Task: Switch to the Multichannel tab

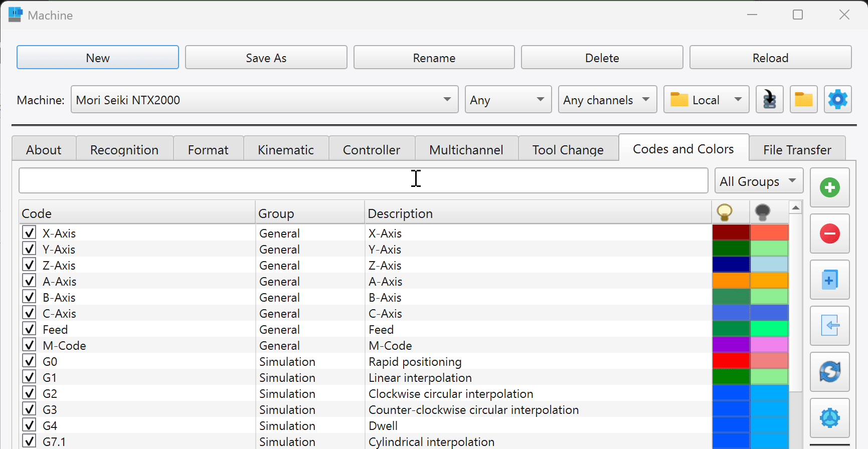Action: pos(466,149)
